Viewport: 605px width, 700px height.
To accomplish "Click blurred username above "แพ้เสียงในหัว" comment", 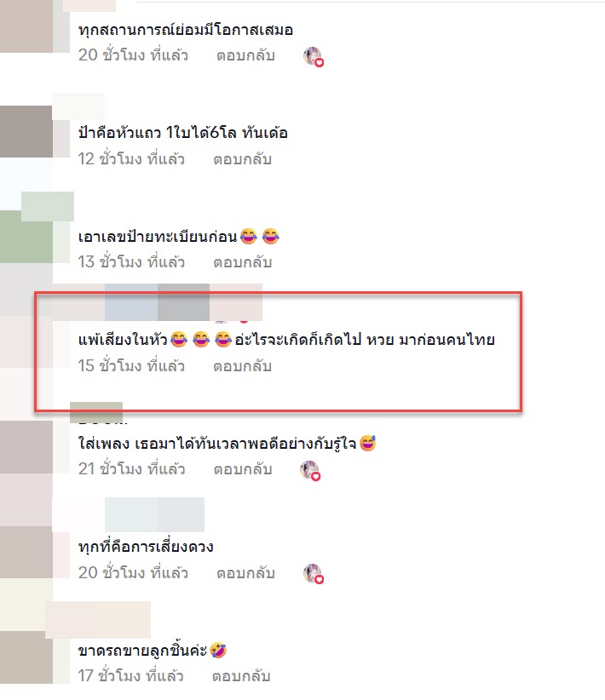I will (x=183, y=302).
